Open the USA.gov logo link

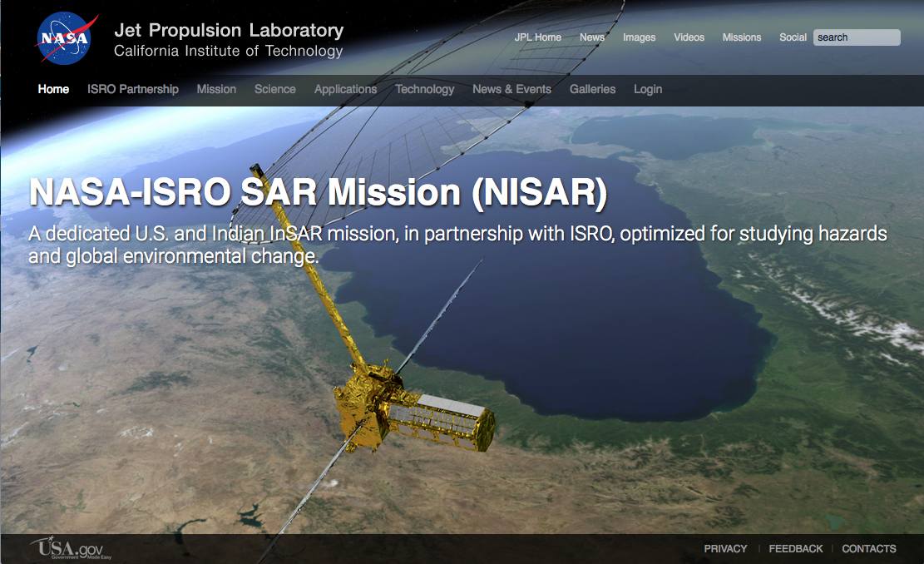[72, 547]
